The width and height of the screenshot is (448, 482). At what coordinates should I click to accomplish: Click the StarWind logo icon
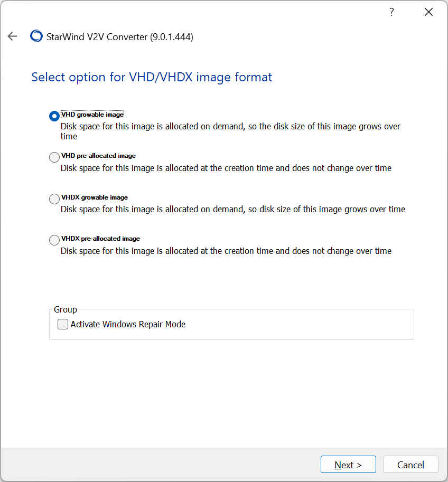point(36,36)
